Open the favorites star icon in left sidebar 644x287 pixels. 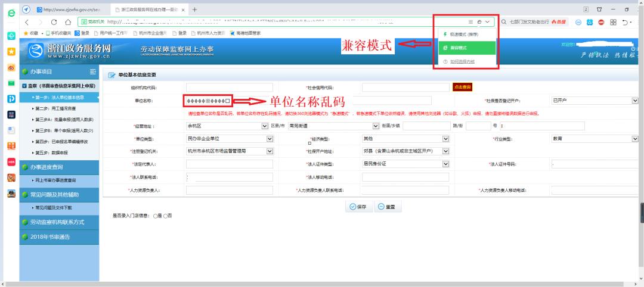(x=11, y=51)
